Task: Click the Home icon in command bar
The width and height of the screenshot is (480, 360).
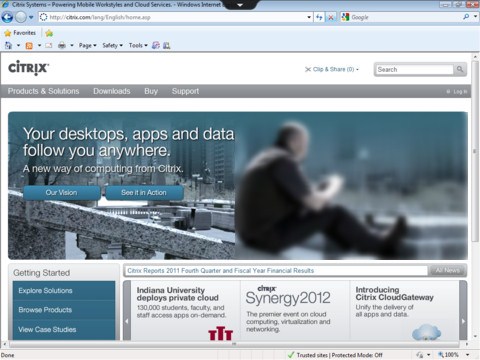Action: pyautogui.click(x=8, y=45)
